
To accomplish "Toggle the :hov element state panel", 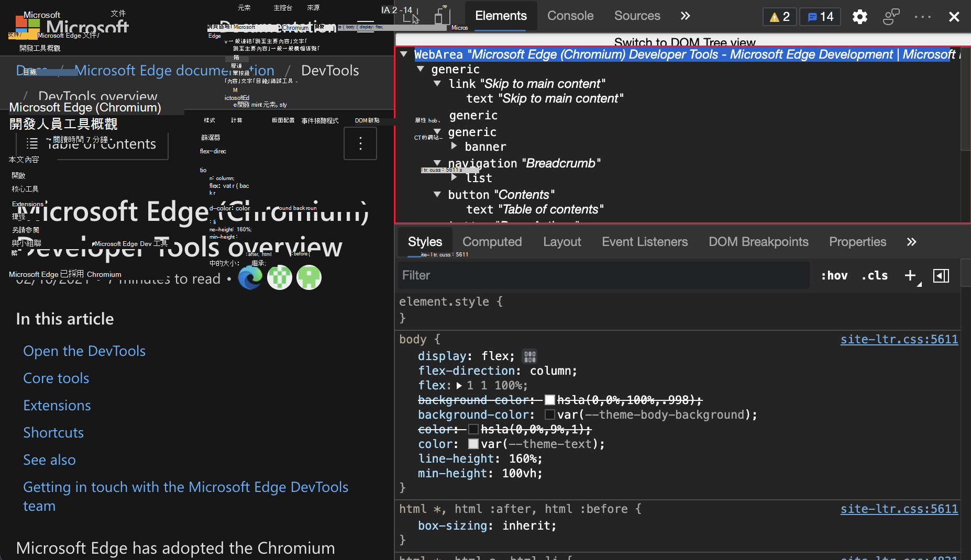I will (x=834, y=275).
